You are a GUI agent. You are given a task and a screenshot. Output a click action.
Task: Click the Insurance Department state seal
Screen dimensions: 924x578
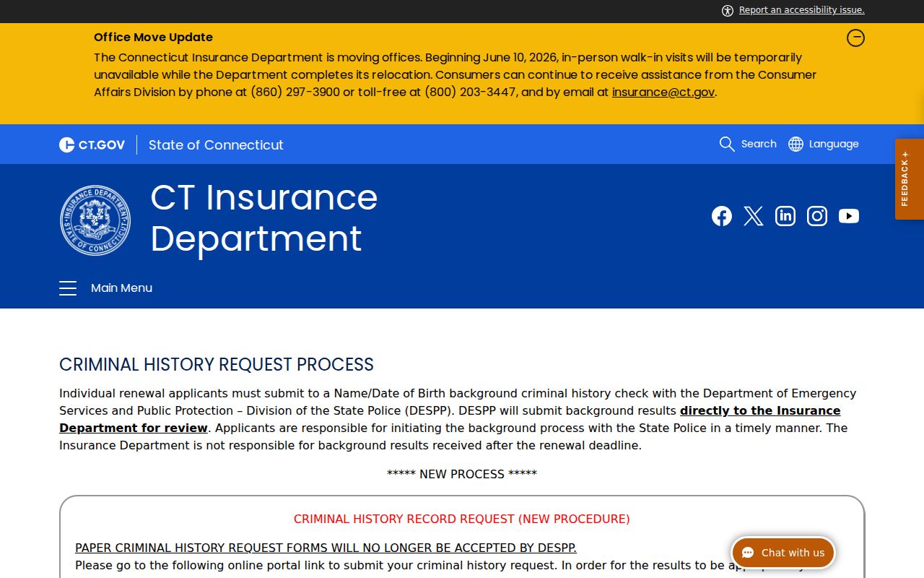tap(95, 220)
